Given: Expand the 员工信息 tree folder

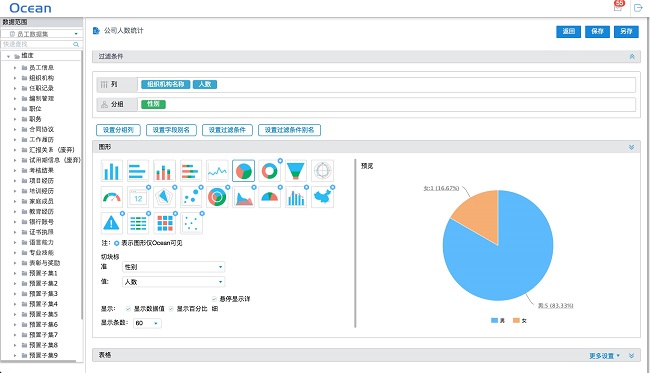Looking at the screenshot, I should (x=15, y=68).
